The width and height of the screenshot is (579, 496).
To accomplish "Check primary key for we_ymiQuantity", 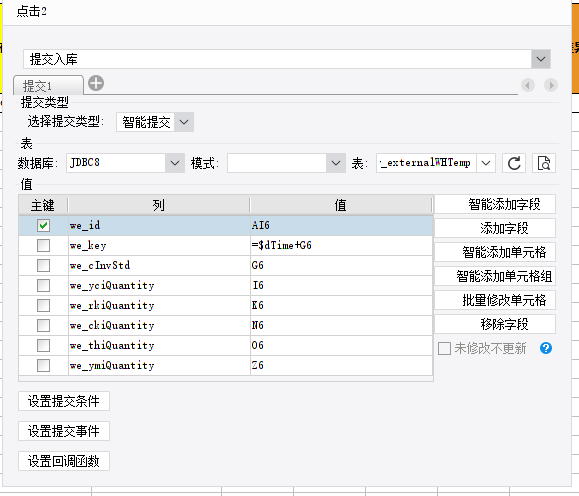I will coord(44,366).
